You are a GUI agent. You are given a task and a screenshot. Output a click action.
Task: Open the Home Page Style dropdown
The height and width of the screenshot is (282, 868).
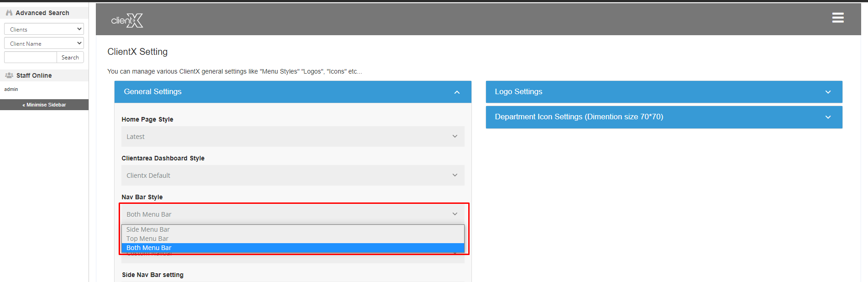[x=293, y=137]
